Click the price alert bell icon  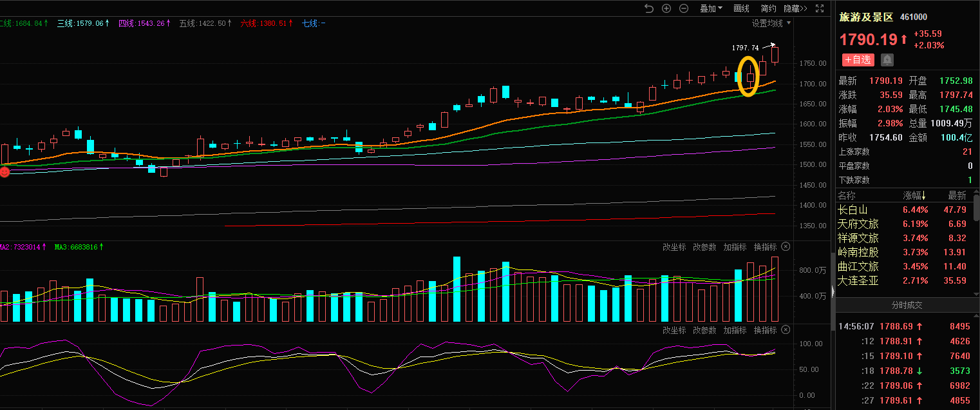pyautogui.click(x=887, y=60)
